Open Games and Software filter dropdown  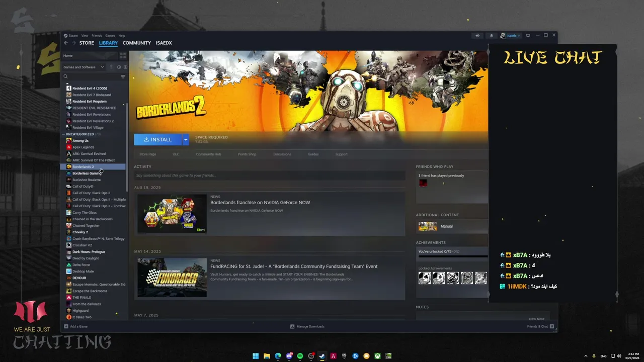click(84, 67)
